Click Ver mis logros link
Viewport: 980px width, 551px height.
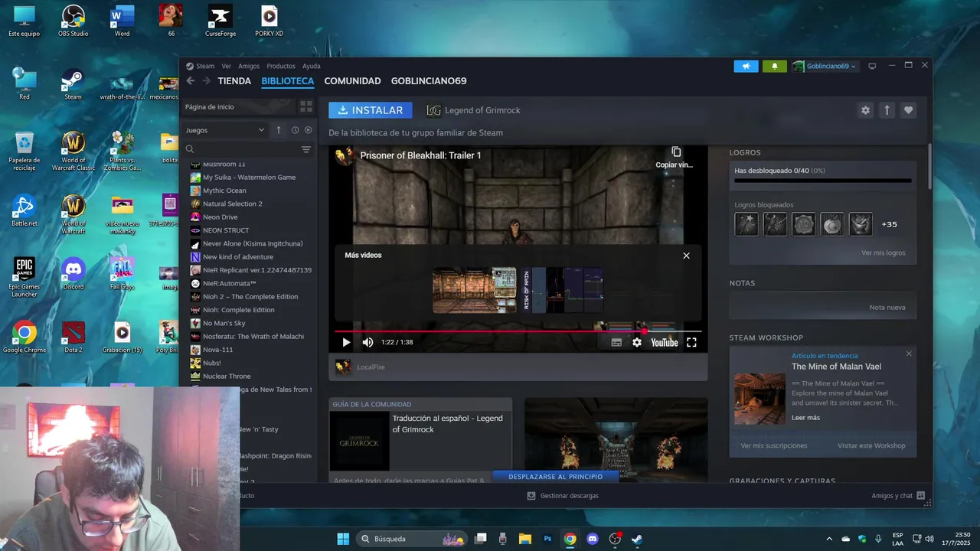(x=884, y=253)
